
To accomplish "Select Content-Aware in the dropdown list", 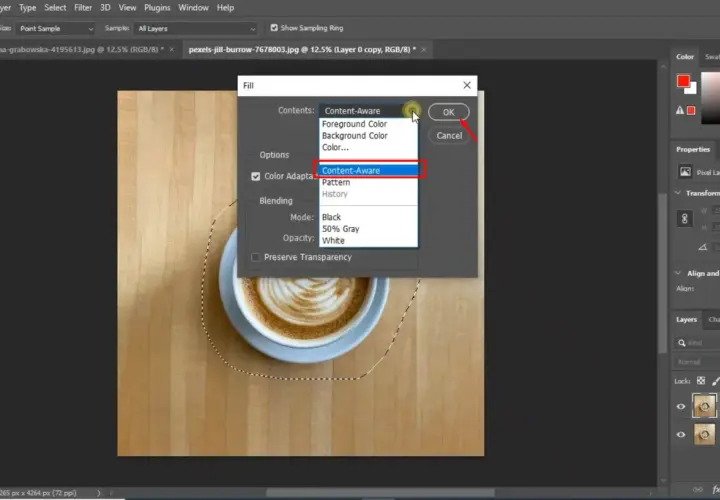I will (x=369, y=170).
